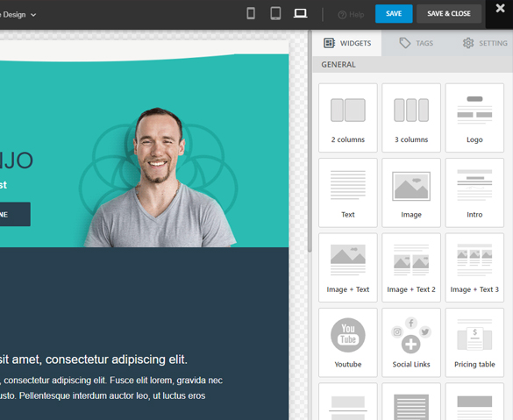Image resolution: width=513 pixels, height=420 pixels.
Task: Open the Help link
Action: coord(351,15)
